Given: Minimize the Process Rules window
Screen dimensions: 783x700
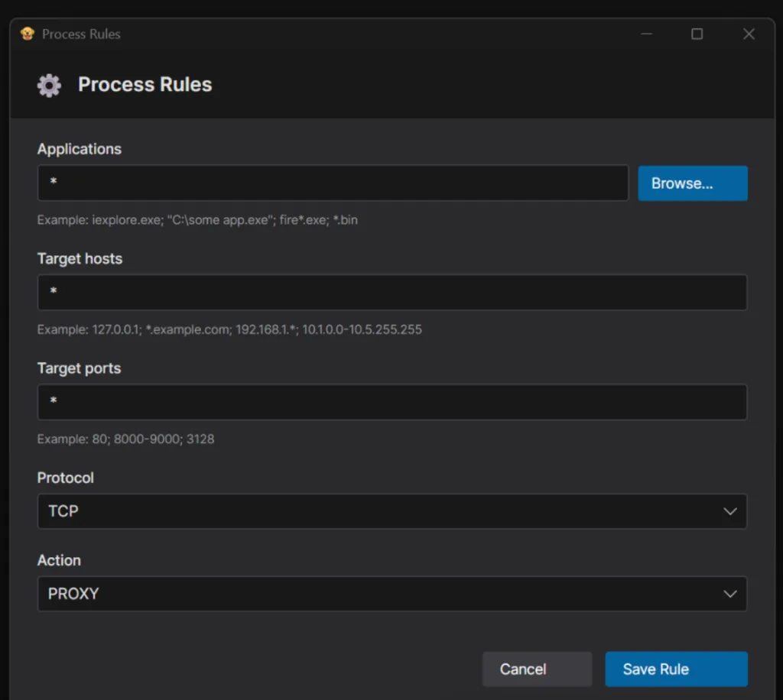Looking at the screenshot, I should (x=647, y=34).
